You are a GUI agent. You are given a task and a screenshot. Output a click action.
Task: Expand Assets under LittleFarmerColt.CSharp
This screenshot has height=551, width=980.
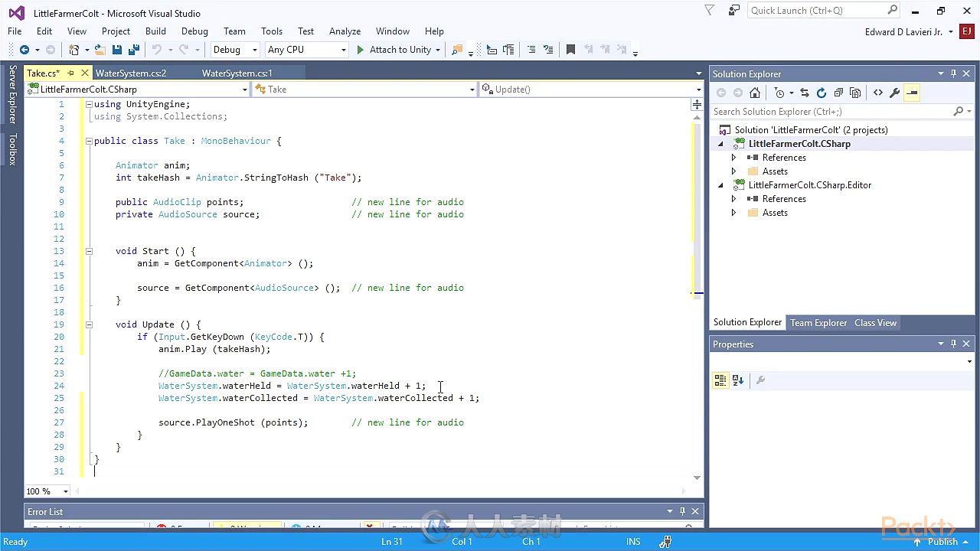pyautogui.click(x=733, y=171)
